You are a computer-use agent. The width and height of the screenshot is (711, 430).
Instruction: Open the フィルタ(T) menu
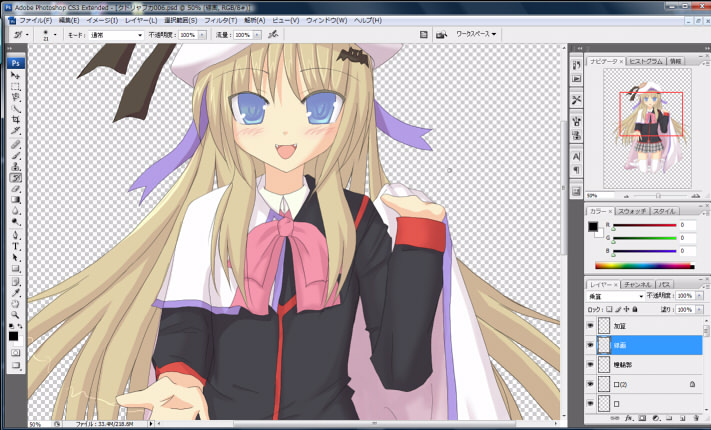pyautogui.click(x=220, y=20)
